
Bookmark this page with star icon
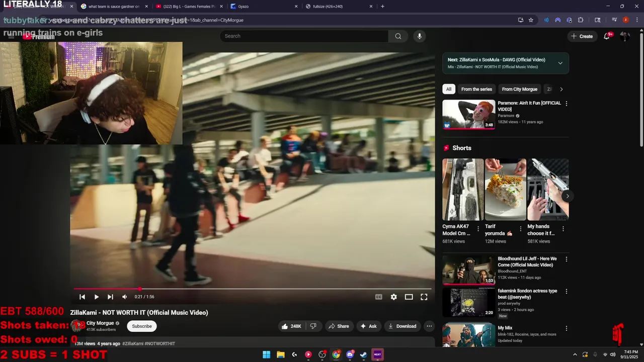531,20
